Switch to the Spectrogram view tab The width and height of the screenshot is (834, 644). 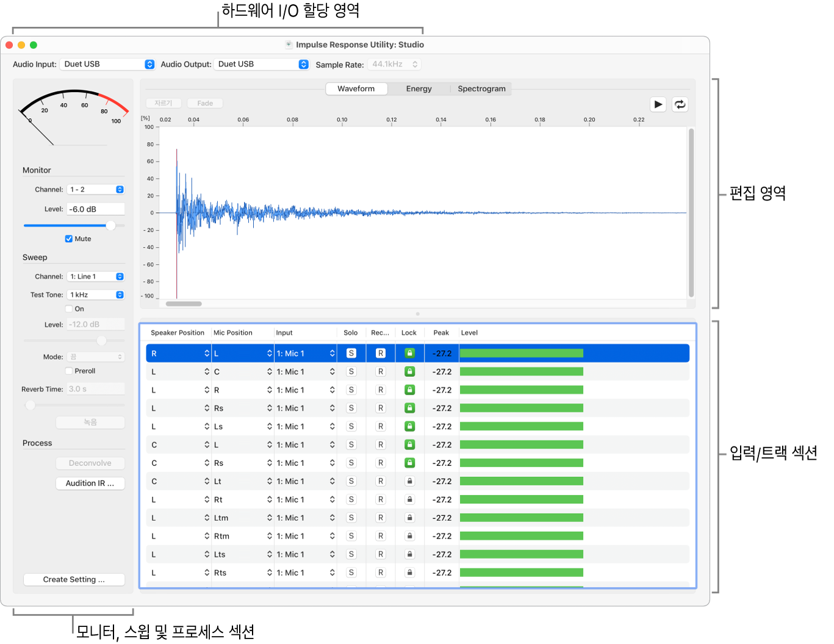482,89
